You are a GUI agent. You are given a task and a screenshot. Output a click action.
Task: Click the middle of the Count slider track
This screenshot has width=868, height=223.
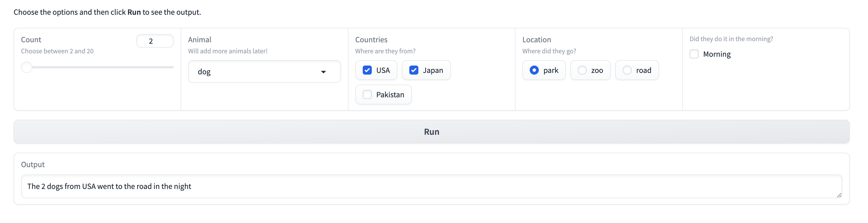coord(97,67)
